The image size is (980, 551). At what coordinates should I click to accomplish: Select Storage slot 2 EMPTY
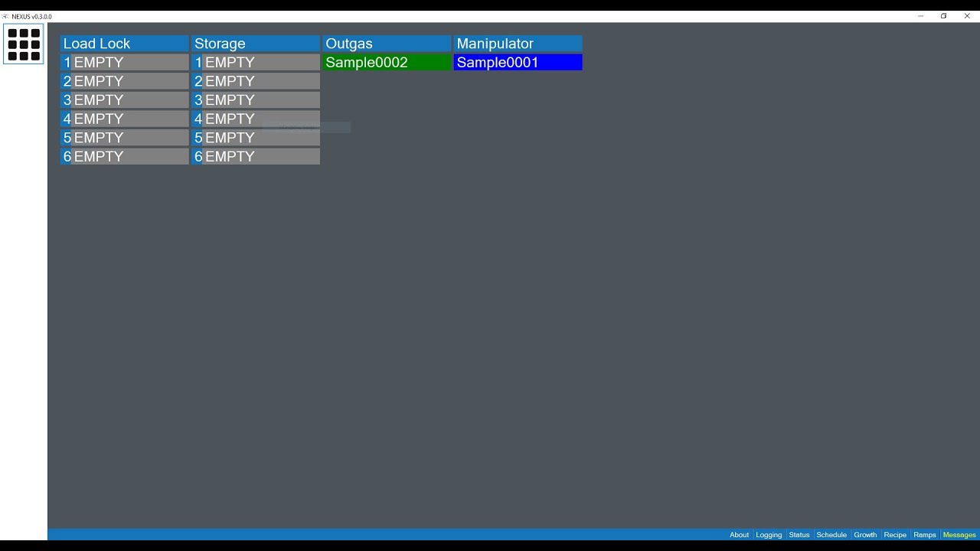(256, 81)
